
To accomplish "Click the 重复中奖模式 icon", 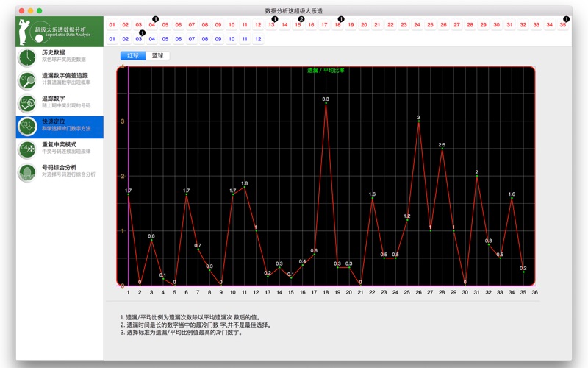I will pos(27,149).
